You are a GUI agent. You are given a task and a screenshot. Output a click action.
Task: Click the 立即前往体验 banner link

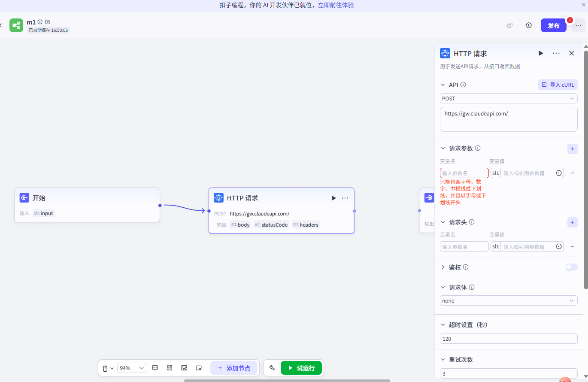tap(336, 5)
